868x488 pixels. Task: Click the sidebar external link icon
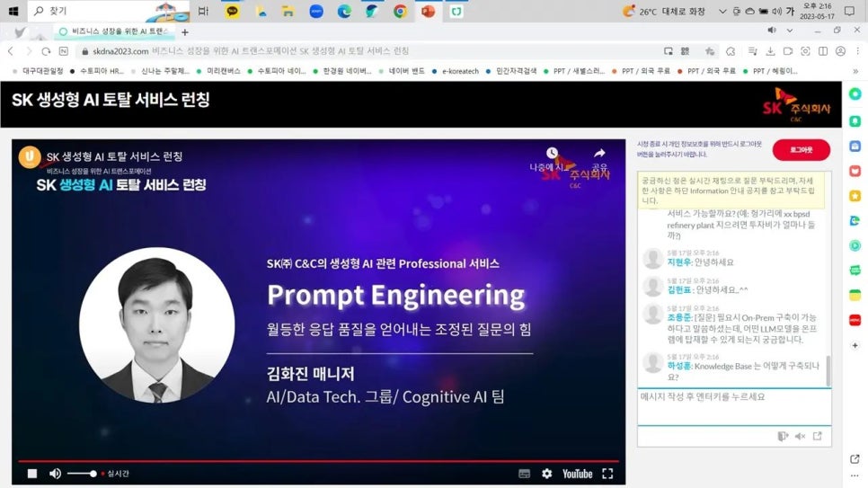pyautogui.click(x=855, y=459)
